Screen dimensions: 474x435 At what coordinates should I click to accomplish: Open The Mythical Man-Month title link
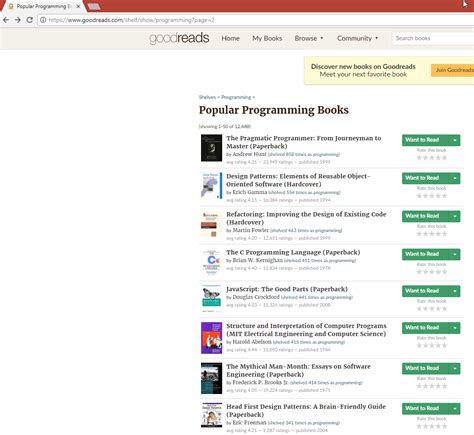pyautogui.click(x=298, y=370)
